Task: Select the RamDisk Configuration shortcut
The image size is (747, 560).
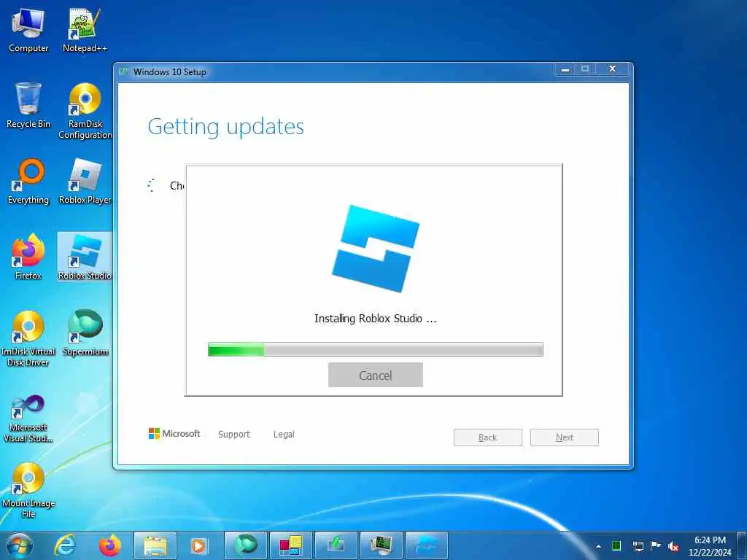Action: click(x=85, y=112)
